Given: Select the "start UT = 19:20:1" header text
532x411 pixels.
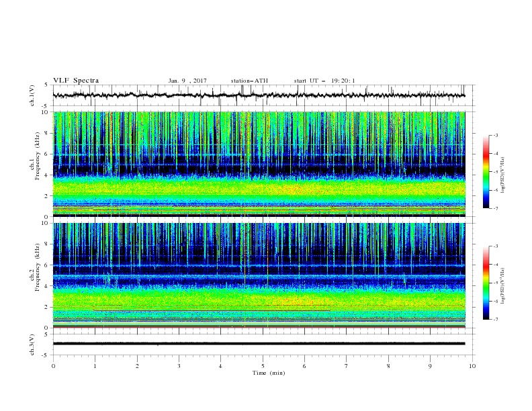Looking at the screenshot, I should pos(324,81).
